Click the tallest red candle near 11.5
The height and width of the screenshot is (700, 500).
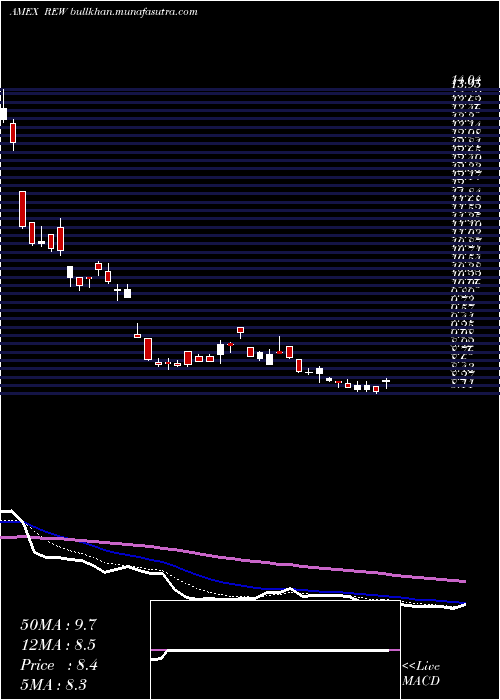[22, 209]
